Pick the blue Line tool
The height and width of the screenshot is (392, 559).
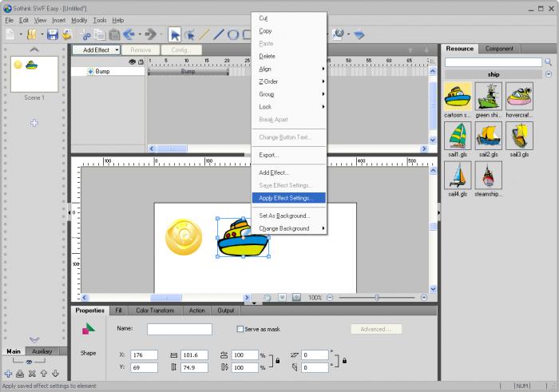pyautogui.click(x=218, y=34)
